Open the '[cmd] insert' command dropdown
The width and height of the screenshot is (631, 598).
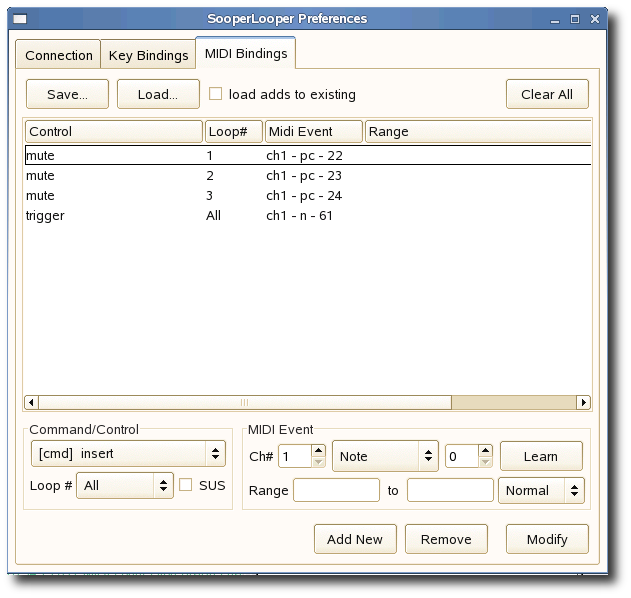coord(128,454)
